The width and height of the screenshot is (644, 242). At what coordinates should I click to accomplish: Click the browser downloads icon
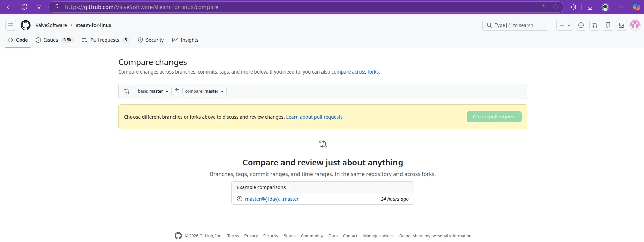(x=590, y=7)
